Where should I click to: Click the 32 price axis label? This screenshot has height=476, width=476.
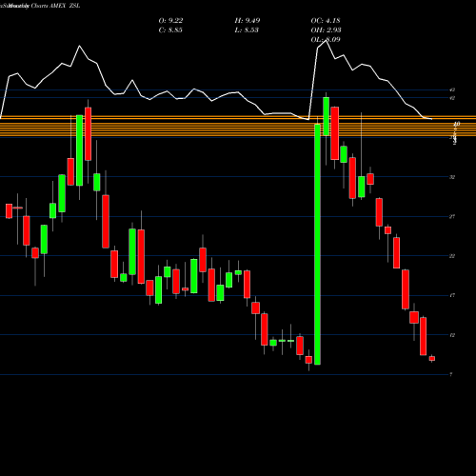tap(452, 177)
